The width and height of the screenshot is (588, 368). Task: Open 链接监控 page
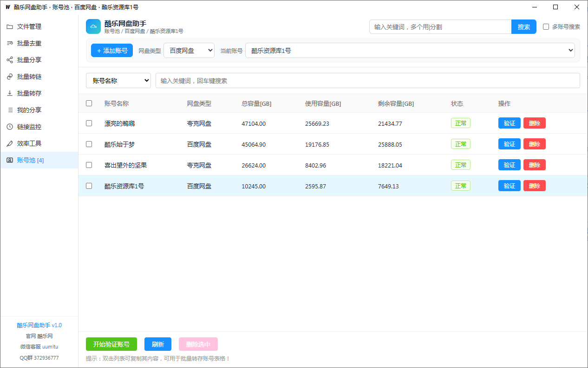pos(39,127)
